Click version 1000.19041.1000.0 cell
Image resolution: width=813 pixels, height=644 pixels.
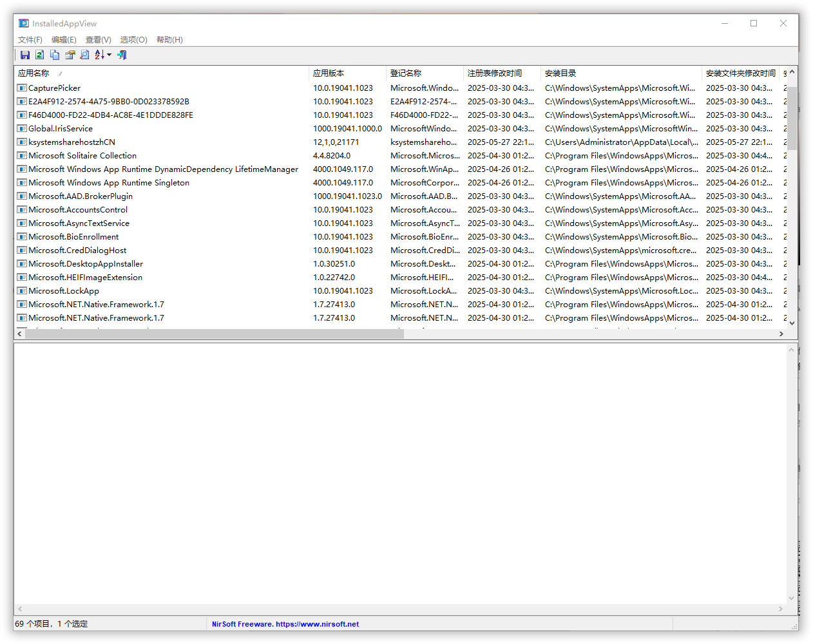click(347, 129)
